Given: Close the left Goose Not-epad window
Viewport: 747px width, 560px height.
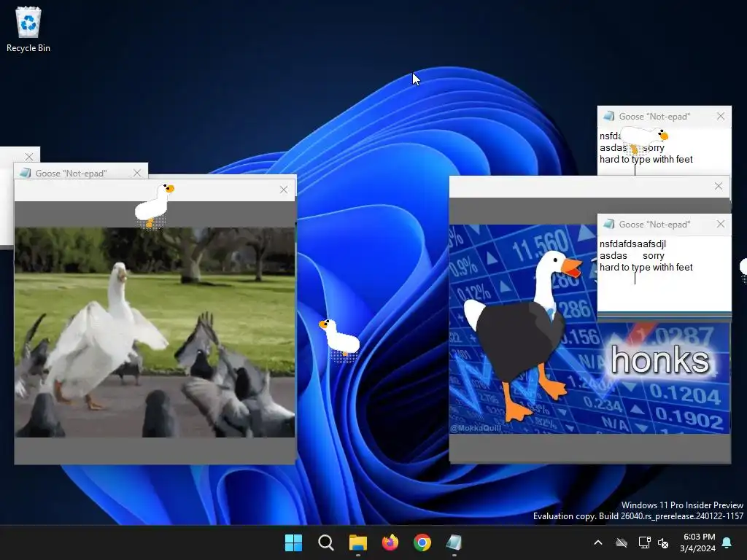Looking at the screenshot, I should 137,173.
